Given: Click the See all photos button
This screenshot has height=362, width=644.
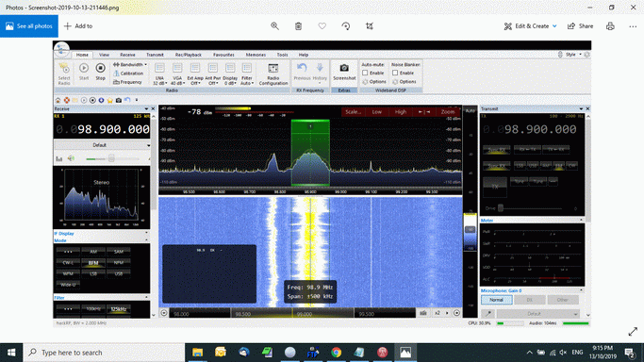Looking at the screenshot, I should 29,25.
